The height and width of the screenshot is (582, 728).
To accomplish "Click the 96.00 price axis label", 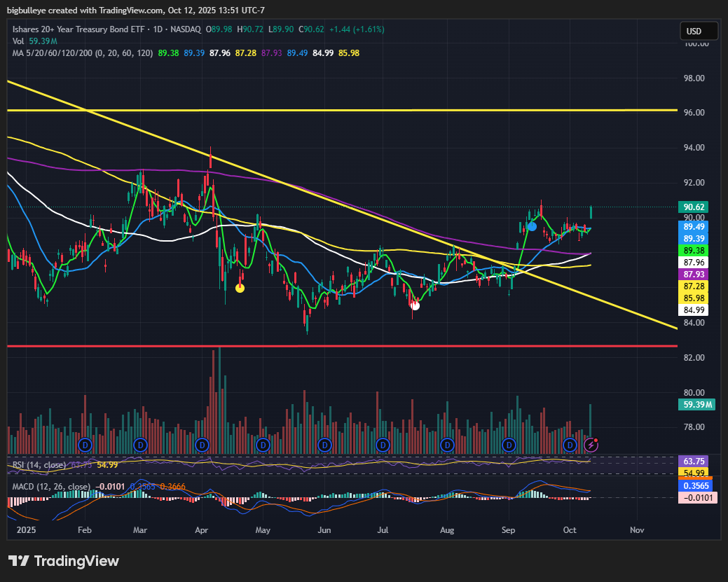I will (x=694, y=113).
